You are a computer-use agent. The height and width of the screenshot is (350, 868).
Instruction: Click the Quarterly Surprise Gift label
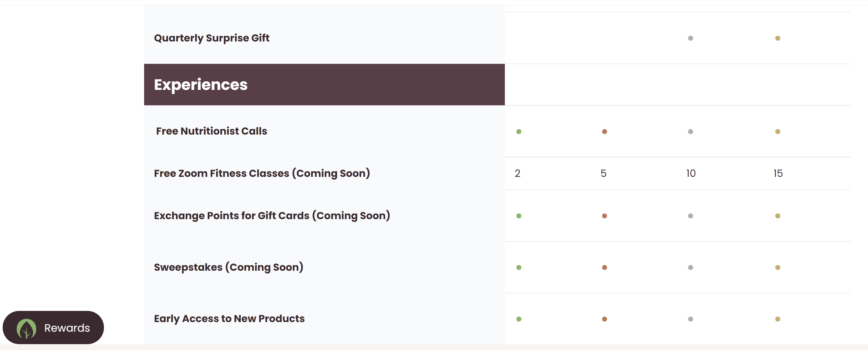coord(212,38)
